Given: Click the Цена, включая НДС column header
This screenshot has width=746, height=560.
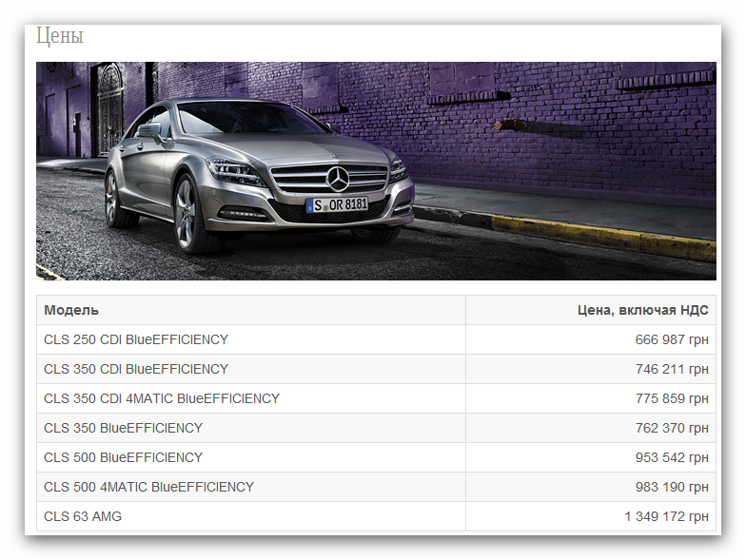Looking at the screenshot, I should click(643, 310).
